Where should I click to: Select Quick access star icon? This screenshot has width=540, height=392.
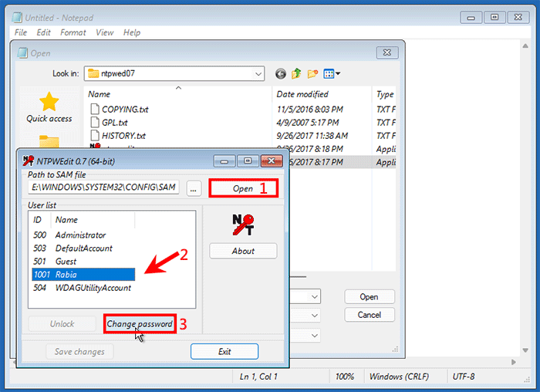pos(49,102)
